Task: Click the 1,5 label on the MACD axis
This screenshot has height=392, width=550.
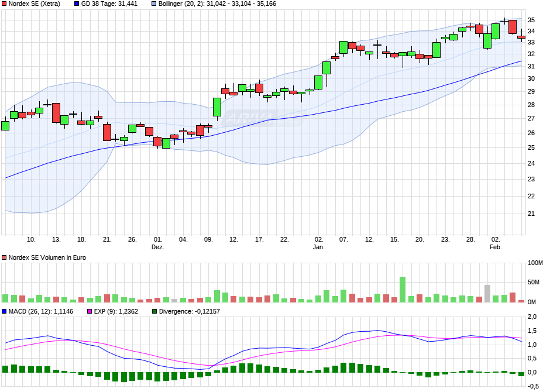Action: click(x=532, y=331)
